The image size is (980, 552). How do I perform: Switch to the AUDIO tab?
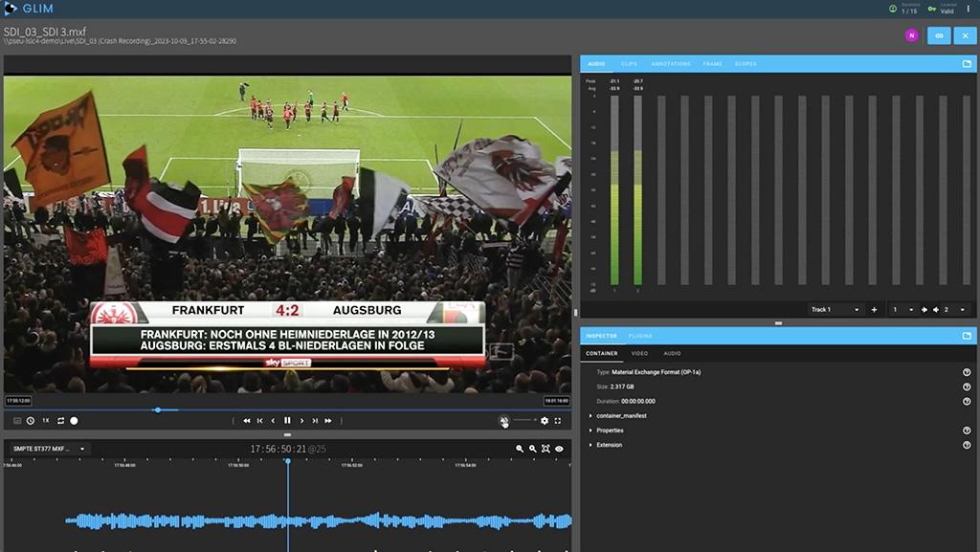[596, 64]
